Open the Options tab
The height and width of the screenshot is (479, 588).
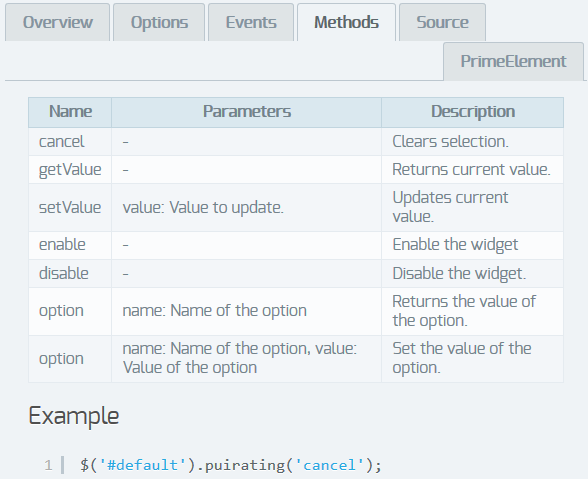point(159,22)
